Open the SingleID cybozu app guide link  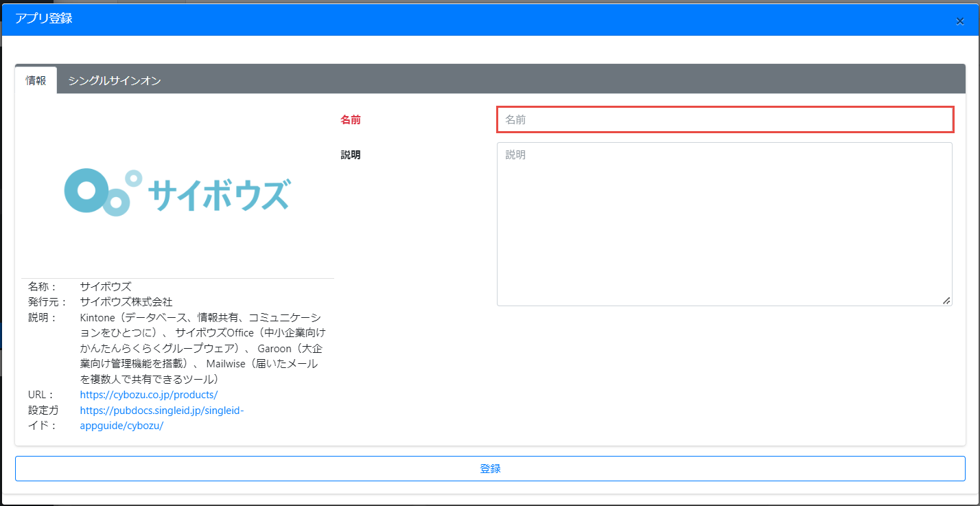161,418
